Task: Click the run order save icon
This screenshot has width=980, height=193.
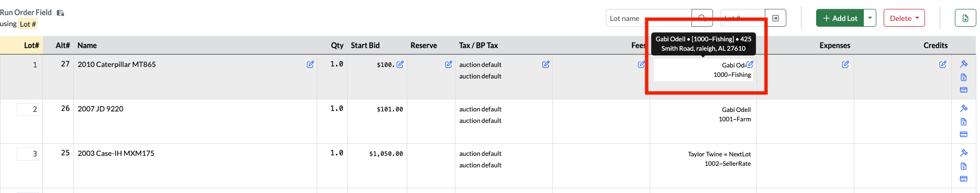Action: (60, 13)
